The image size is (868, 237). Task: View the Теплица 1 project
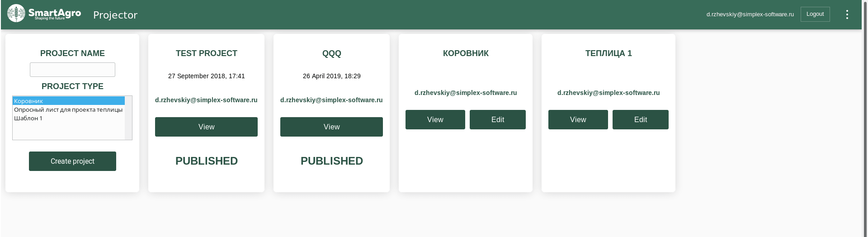pos(578,119)
